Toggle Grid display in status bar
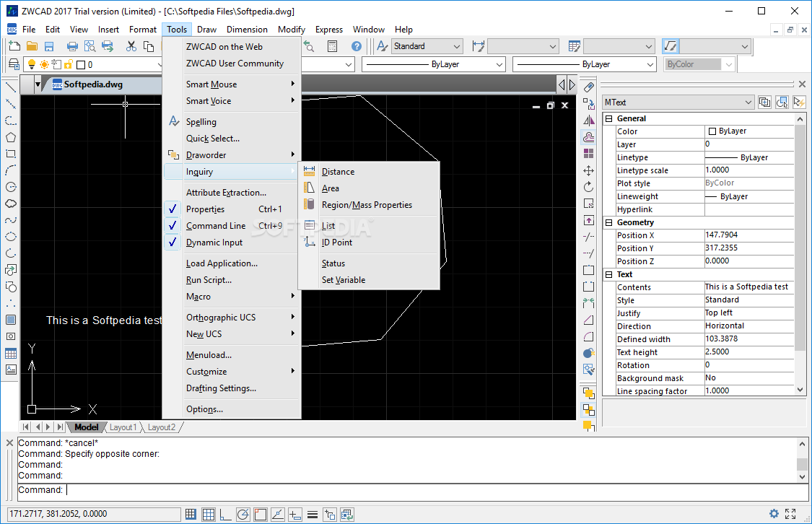This screenshot has height=524, width=812. pos(209,514)
